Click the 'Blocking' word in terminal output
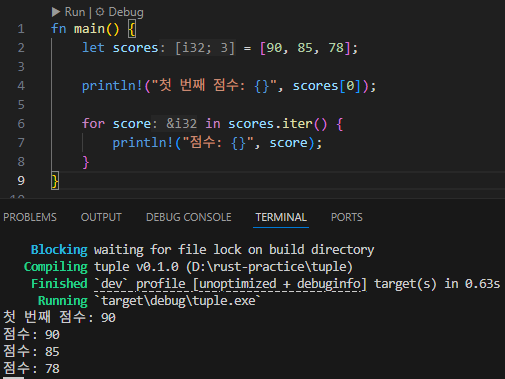 tap(59, 250)
